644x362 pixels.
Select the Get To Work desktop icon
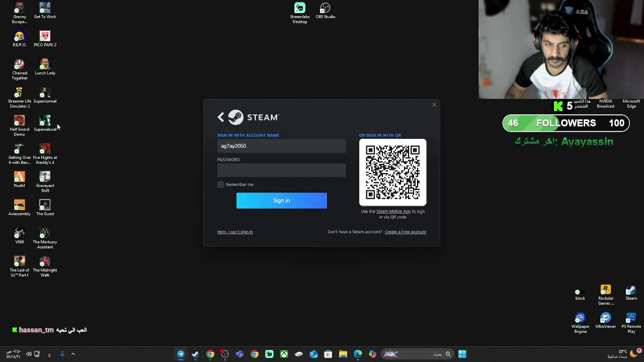tap(45, 11)
